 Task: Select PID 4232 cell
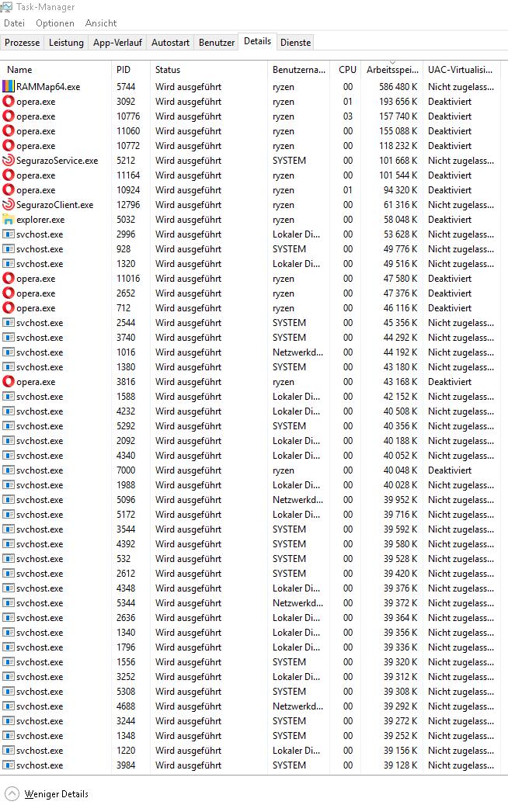[126, 411]
